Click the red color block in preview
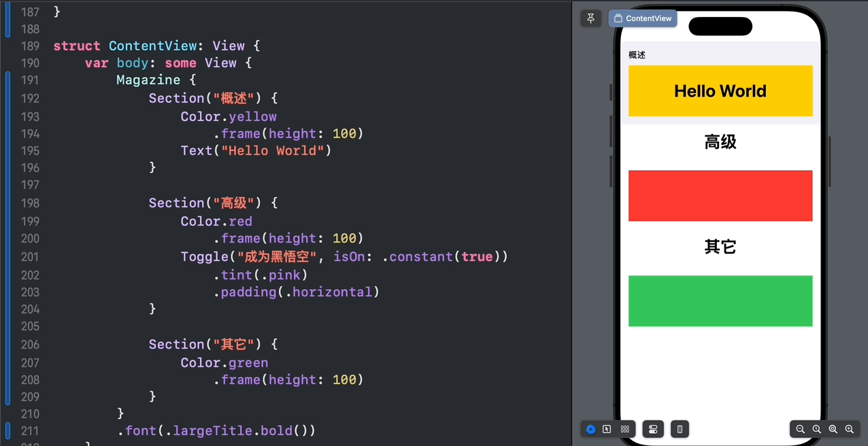Screen dimensions: 868x446 (720, 196)
